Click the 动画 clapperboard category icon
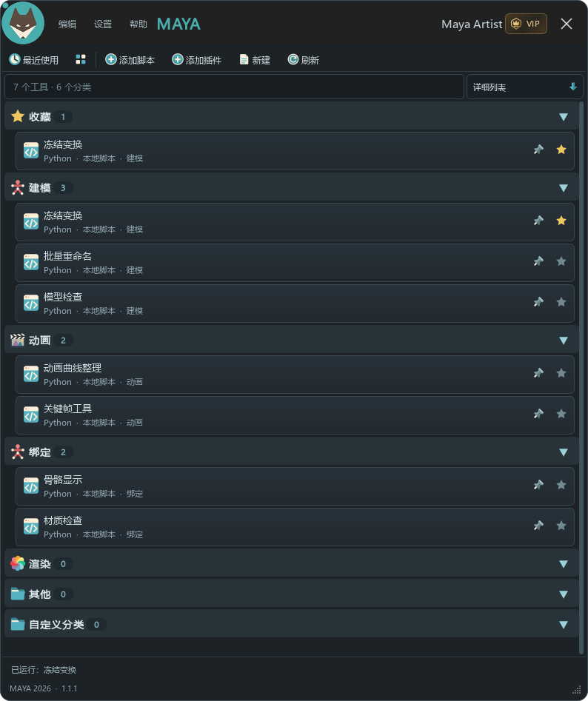Image resolution: width=588 pixels, height=701 pixels. 18,341
